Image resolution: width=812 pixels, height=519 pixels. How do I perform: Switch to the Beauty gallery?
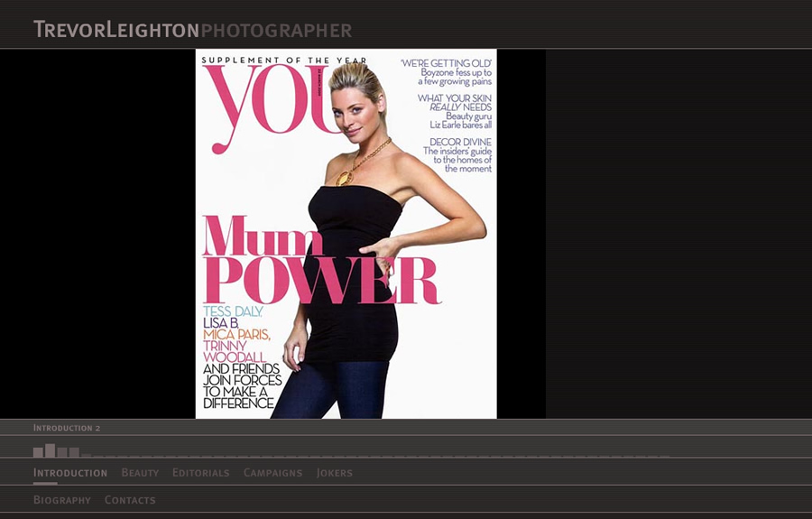click(140, 473)
